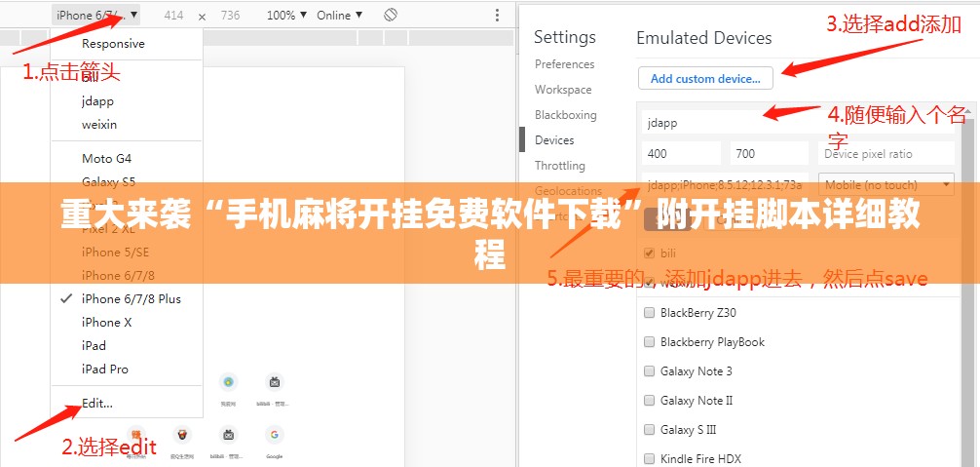Click the Device pixel ratio field

pos(886,153)
